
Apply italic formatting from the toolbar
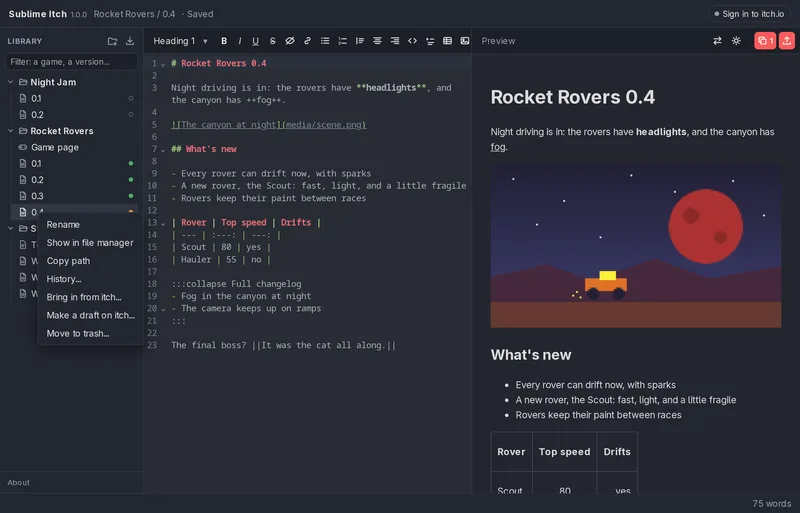(240, 41)
